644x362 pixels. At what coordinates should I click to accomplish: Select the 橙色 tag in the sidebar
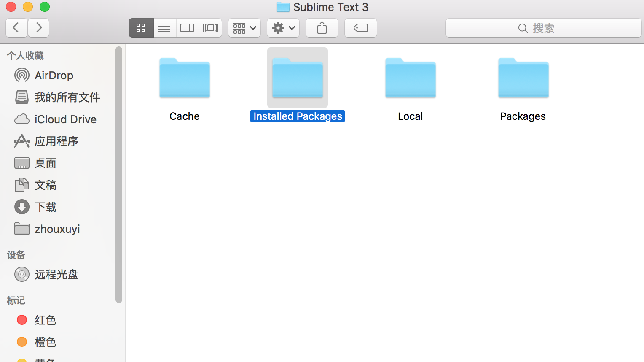(x=45, y=342)
